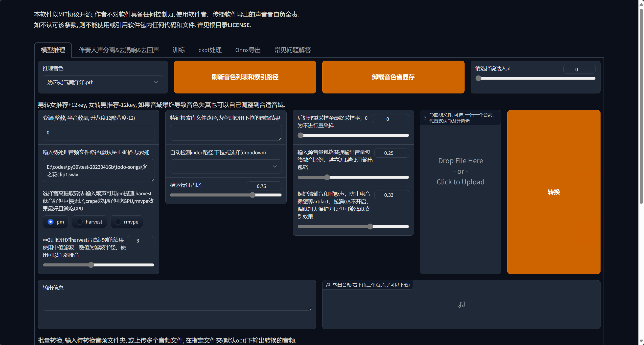Image resolution: width=644 pixels, height=345 pixels.
Task: Click the 刷新音色列表和索引路径 button
Action: point(245,77)
